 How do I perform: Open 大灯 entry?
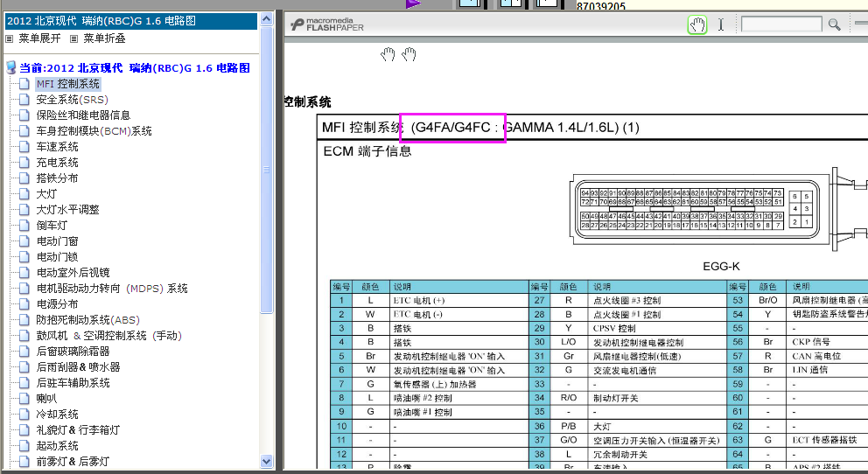click(x=46, y=193)
